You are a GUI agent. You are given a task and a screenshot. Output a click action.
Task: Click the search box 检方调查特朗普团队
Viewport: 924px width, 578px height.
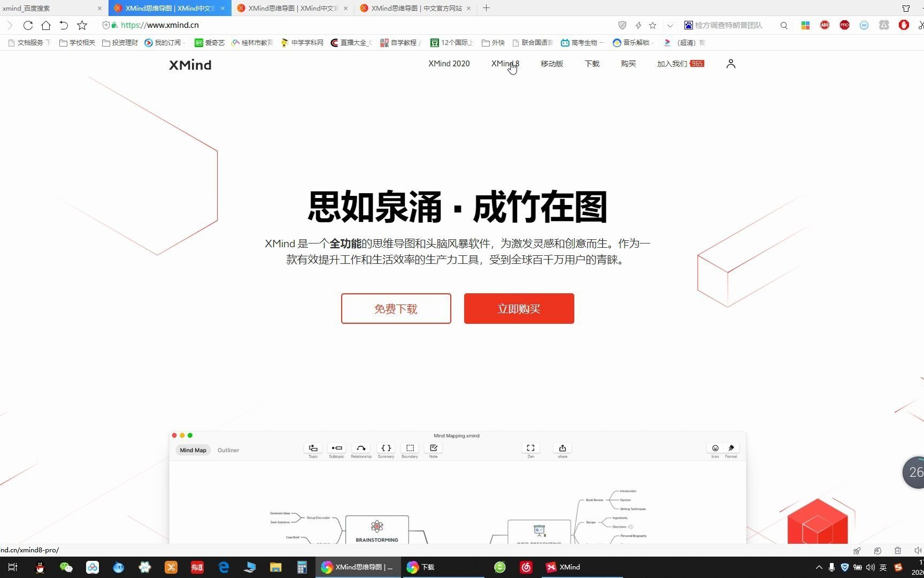pyautogui.click(x=730, y=25)
